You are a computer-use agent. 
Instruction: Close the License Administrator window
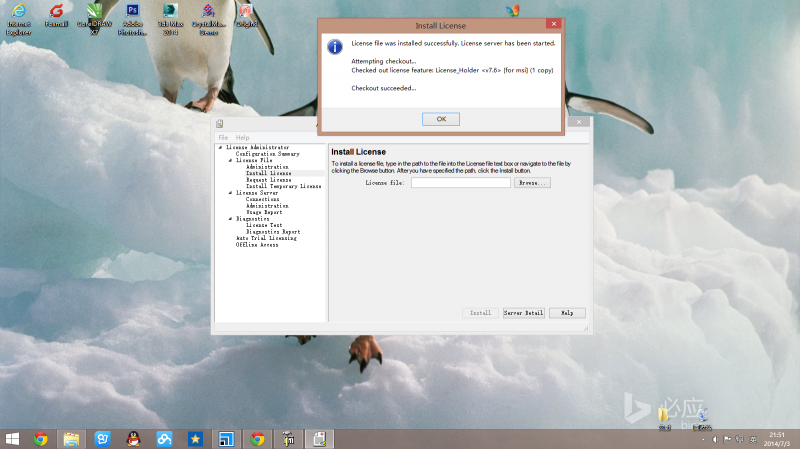[x=579, y=122]
